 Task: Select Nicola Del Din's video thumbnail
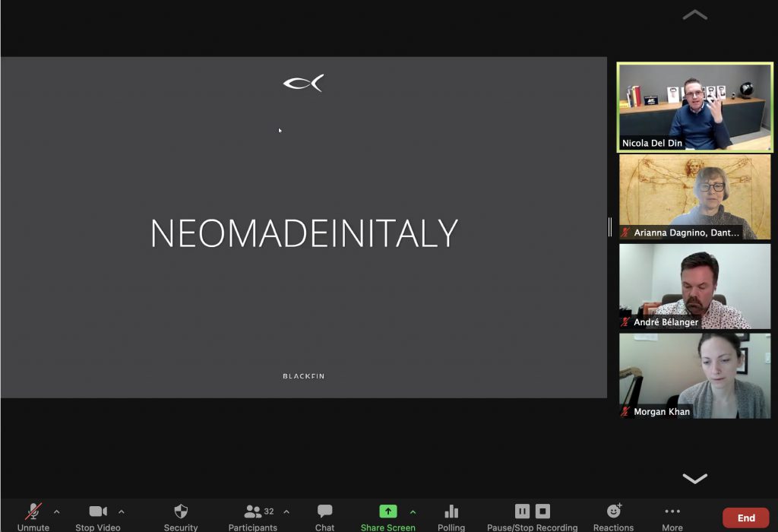coord(694,107)
